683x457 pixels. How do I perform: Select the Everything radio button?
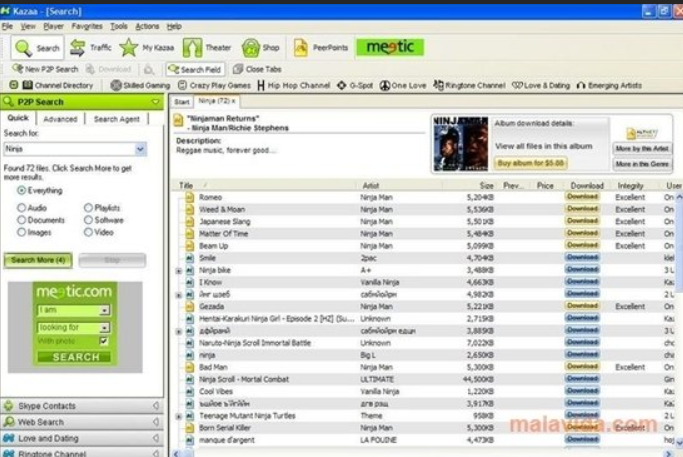21,190
